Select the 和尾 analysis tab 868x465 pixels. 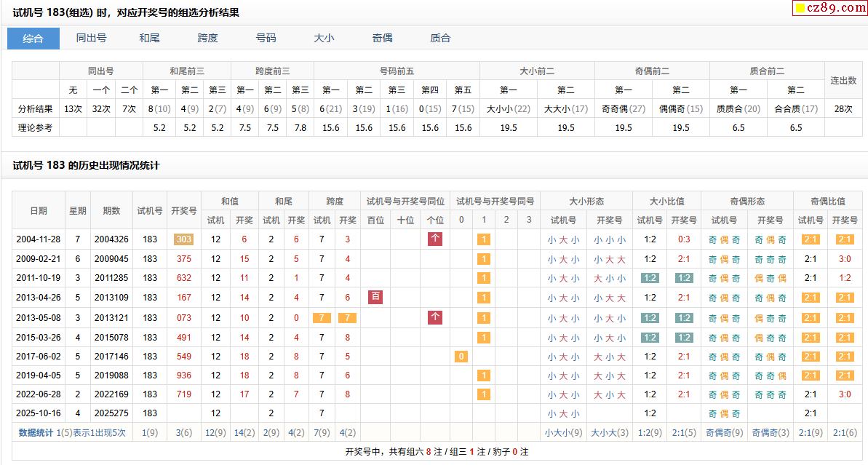coord(149,38)
